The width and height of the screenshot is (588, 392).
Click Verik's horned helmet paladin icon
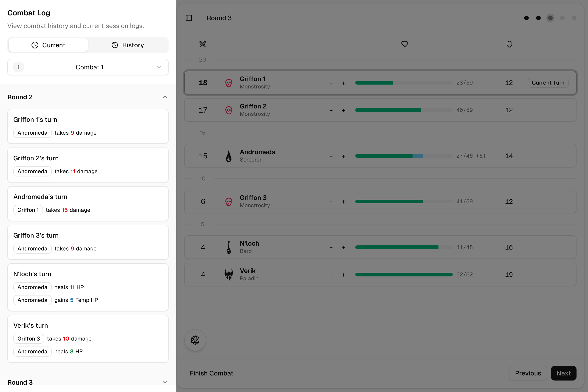point(228,275)
